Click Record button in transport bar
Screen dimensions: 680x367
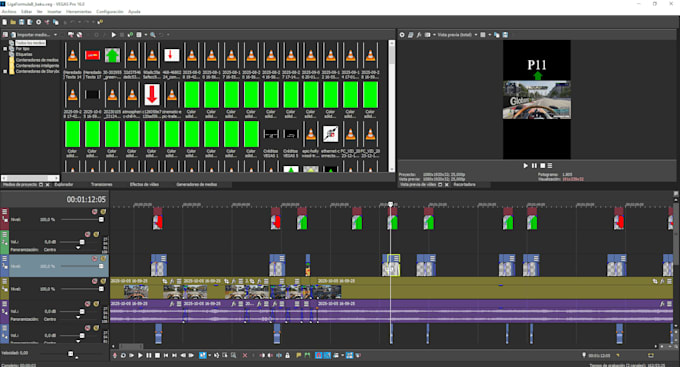click(x=115, y=355)
